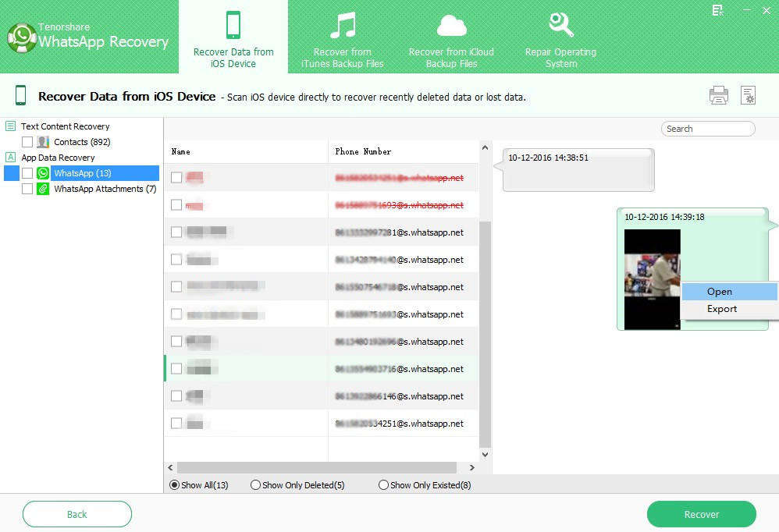
Task: Check the row ending in 3716@s.whatsapp.net
Action: tap(176, 369)
